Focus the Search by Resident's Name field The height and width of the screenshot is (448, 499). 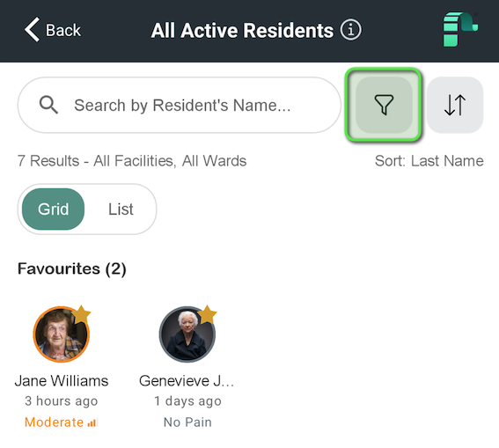click(180, 105)
